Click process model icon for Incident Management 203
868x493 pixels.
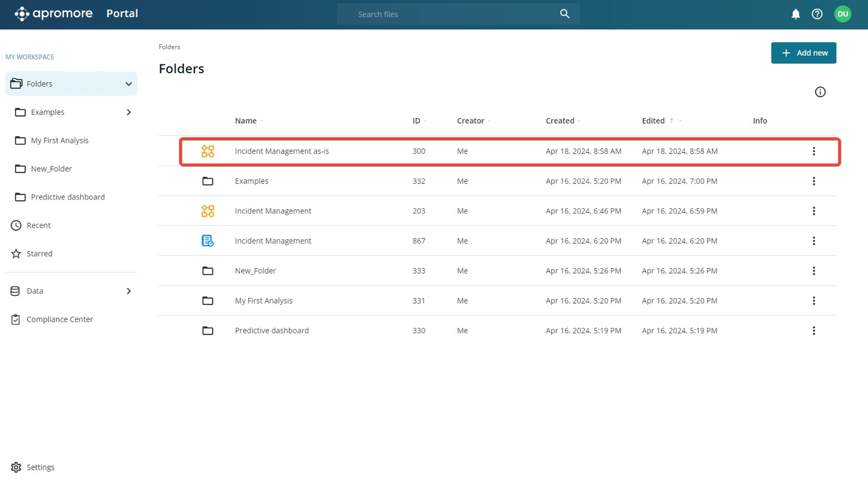208,211
